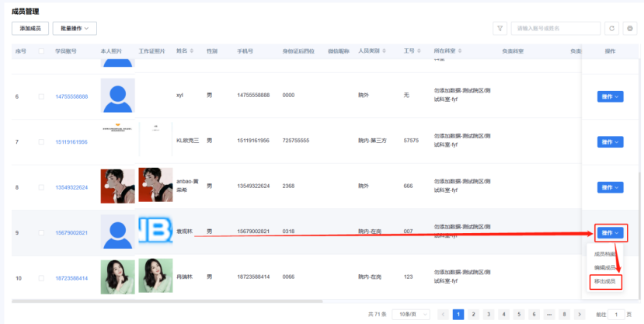Screen dimensions: 644x324
Task: Go to next page arrow
Action: click(x=580, y=315)
